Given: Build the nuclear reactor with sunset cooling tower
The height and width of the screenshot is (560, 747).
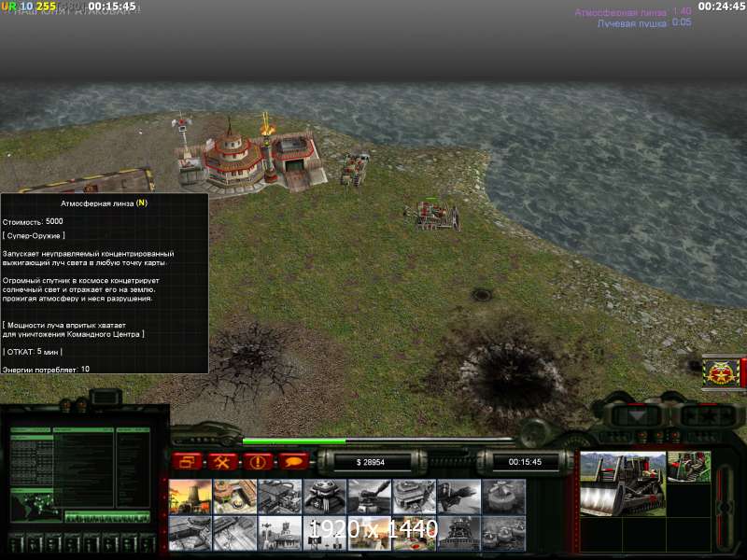Looking at the screenshot, I should [190, 497].
